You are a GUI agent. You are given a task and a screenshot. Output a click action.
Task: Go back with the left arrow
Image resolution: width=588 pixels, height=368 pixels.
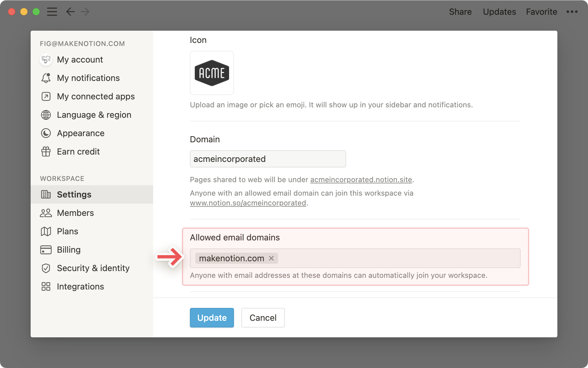(x=70, y=12)
